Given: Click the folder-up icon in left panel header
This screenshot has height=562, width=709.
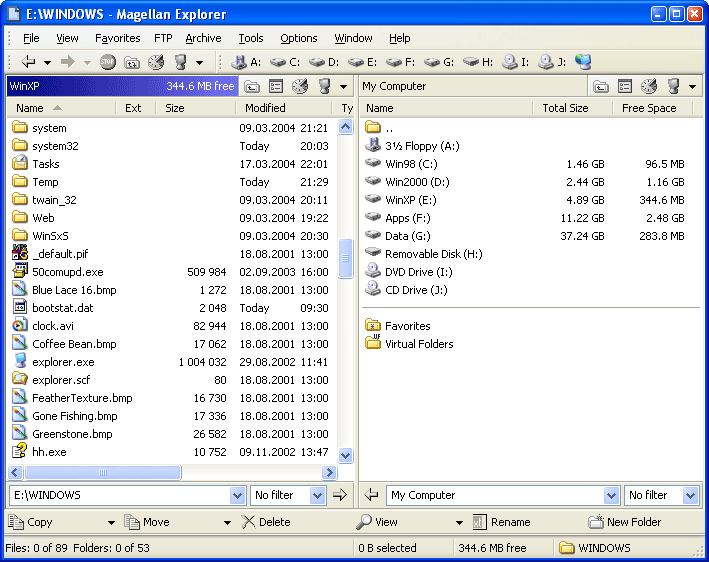Looking at the screenshot, I should [x=252, y=86].
